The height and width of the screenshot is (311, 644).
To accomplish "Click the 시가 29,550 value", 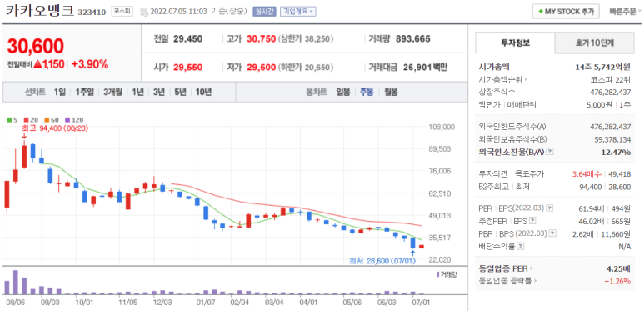I will click(x=187, y=67).
